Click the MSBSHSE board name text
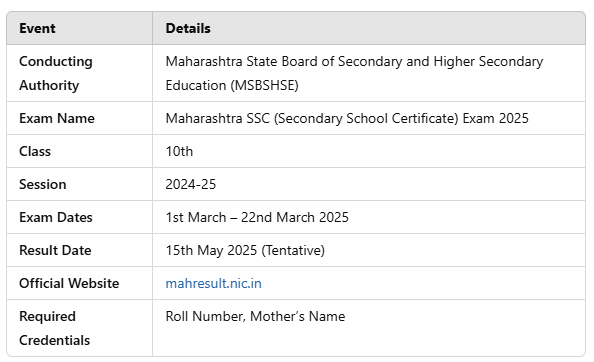The height and width of the screenshot is (362, 594). coord(354,73)
